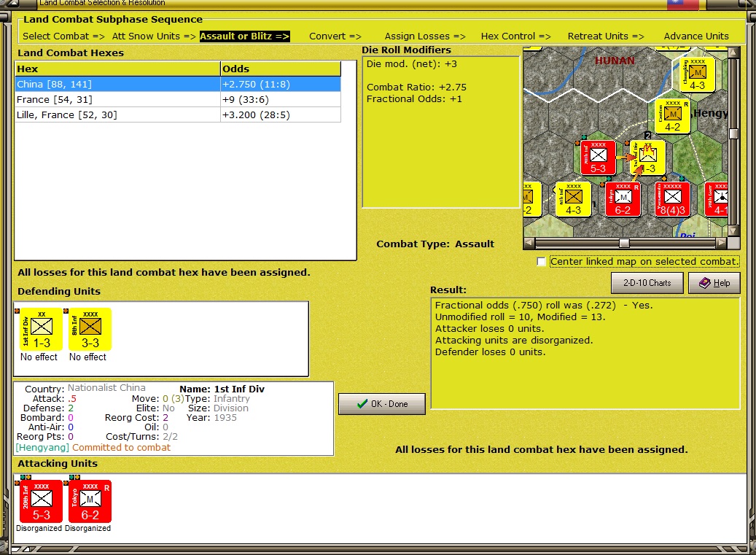The width and height of the screenshot is (756, 555).
Task: Click the red Tokyo 6-2 counter on the map
Action: tap(623, 199)
